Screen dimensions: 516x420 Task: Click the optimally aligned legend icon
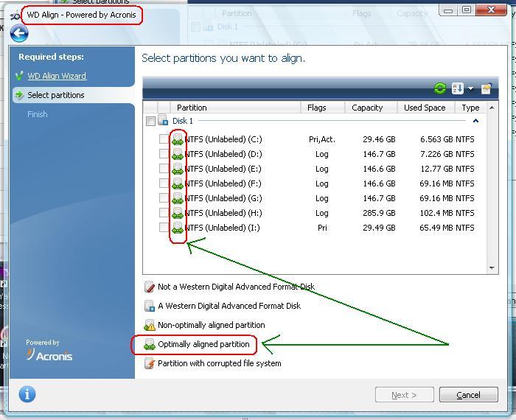pyautogui.click(x=150, y=344)
